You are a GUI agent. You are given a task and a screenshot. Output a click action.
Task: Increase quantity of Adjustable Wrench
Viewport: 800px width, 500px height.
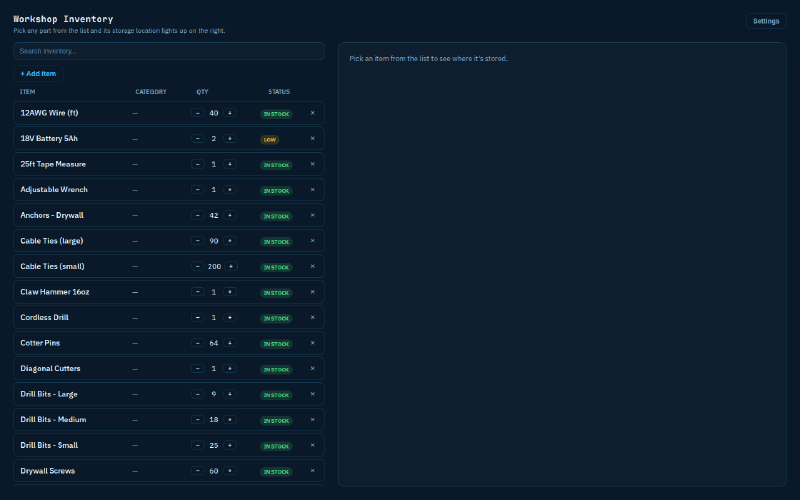pyautogui.click(x=230, y=189)
